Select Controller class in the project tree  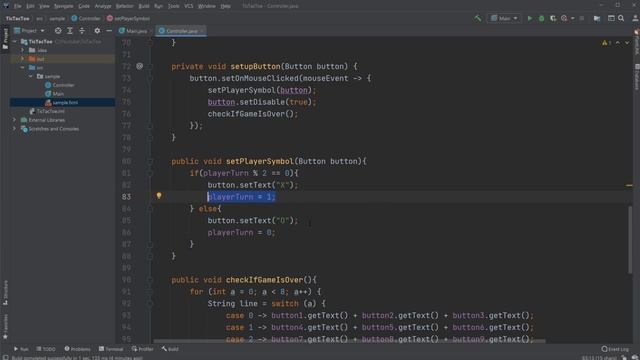pyautogui.click(x=60, y=85)
